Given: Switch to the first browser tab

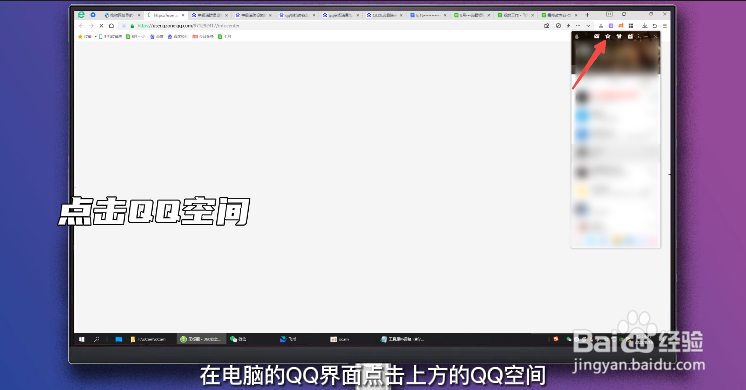Looking at the screenshot, I should 123,15.
